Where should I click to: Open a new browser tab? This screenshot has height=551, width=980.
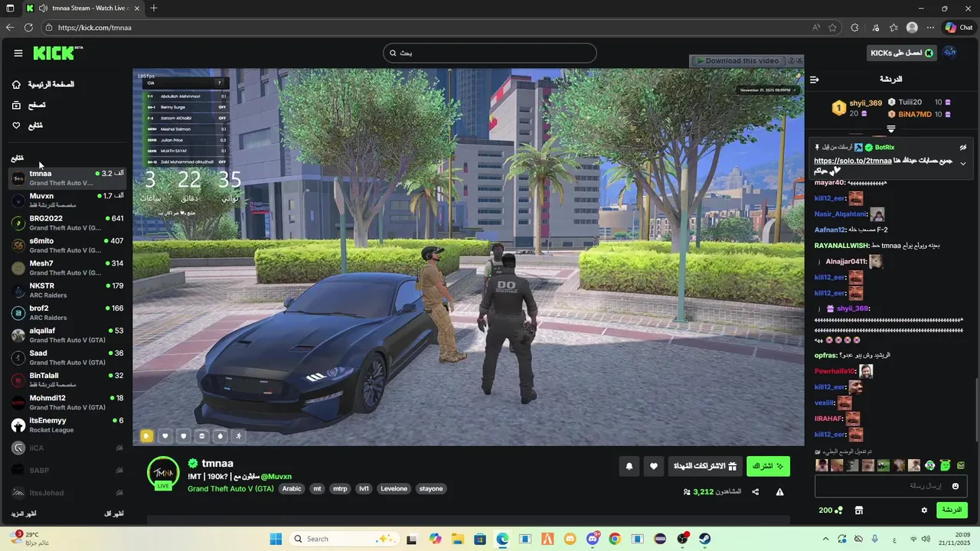[154, 8]
